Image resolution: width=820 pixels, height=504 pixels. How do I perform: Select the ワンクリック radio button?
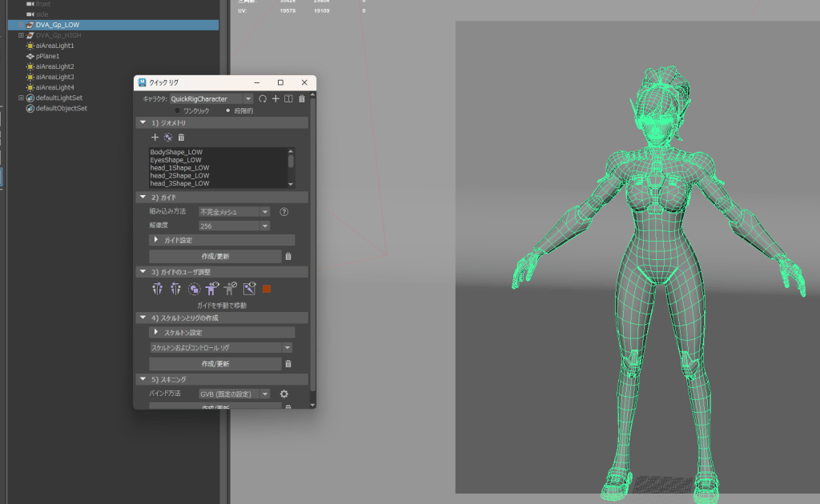[177, 110]
